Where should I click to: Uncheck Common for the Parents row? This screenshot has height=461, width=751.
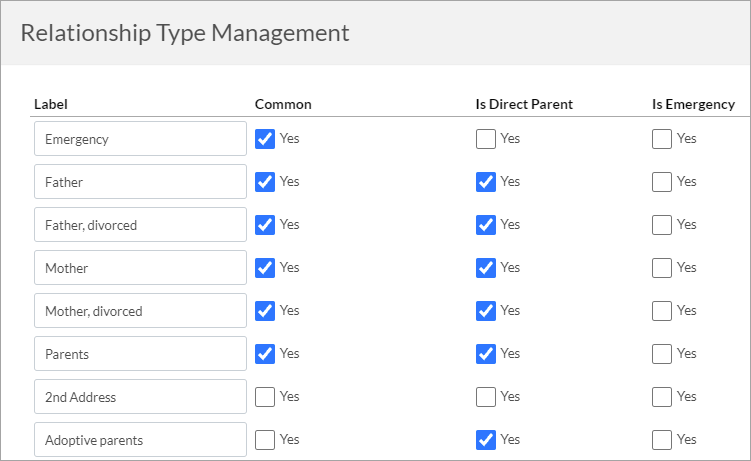coord(265,354)
